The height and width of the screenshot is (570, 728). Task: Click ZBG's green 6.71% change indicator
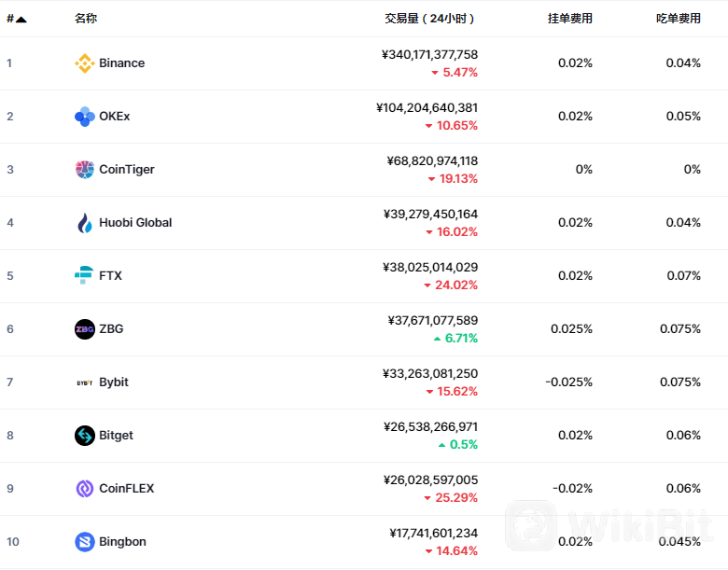(455, 339)
